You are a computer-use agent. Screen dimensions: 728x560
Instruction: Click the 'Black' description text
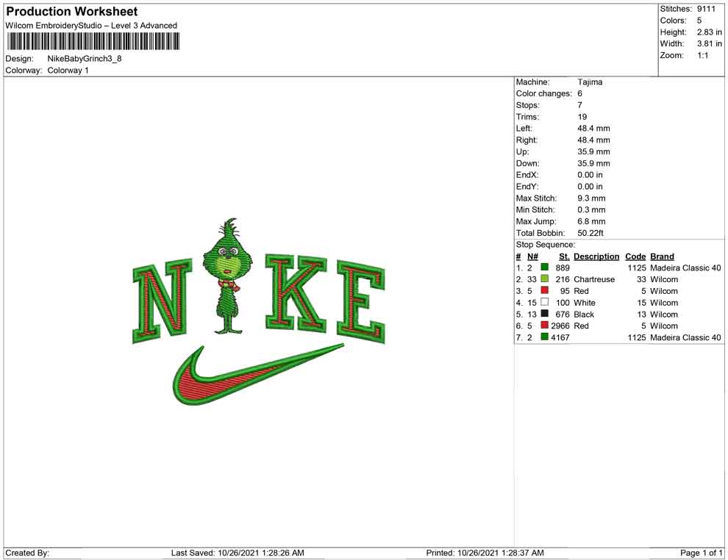click(x=584, y=314)
